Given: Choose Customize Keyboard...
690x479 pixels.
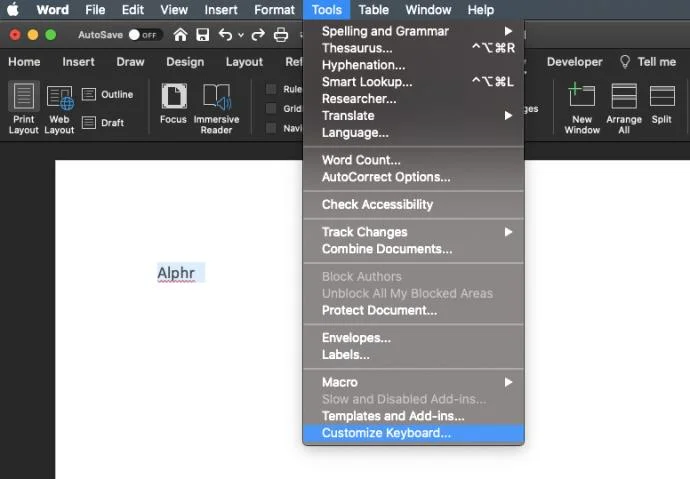Looking at the screenshot, I should click(x=414, y=433).
